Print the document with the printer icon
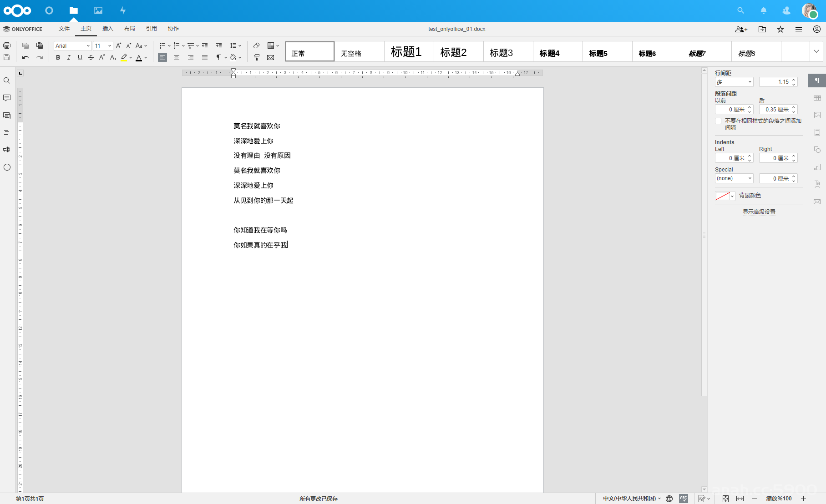The height and width of the screenshot is (504, 826). tap(7, 45)
